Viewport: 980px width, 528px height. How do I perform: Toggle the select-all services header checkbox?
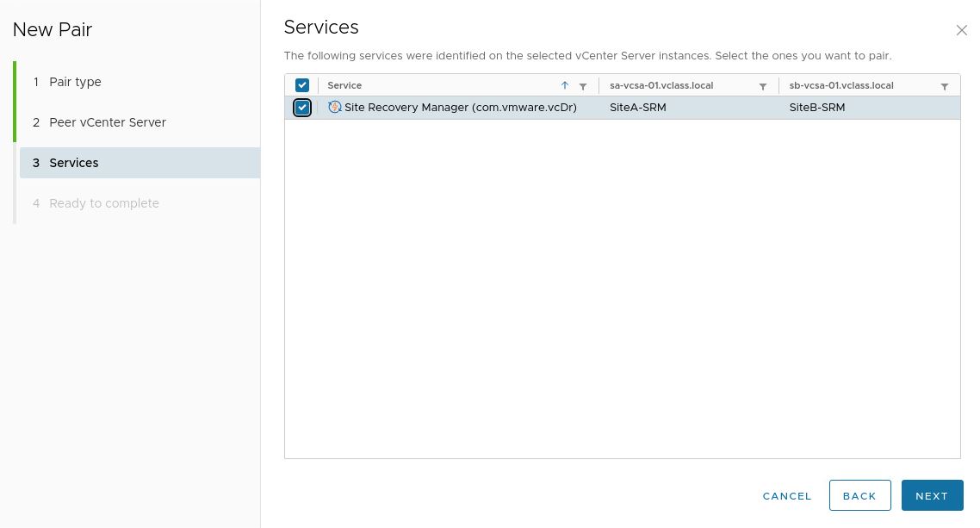point(302,85)
